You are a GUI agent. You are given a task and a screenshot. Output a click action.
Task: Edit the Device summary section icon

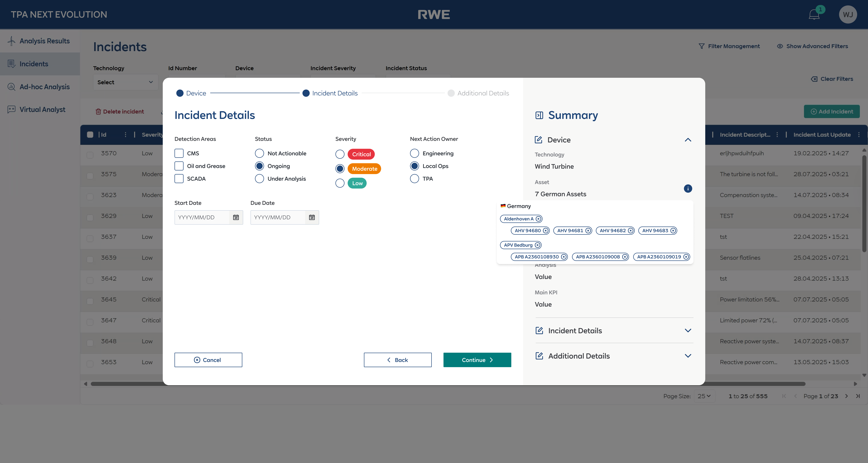(538, 140)
